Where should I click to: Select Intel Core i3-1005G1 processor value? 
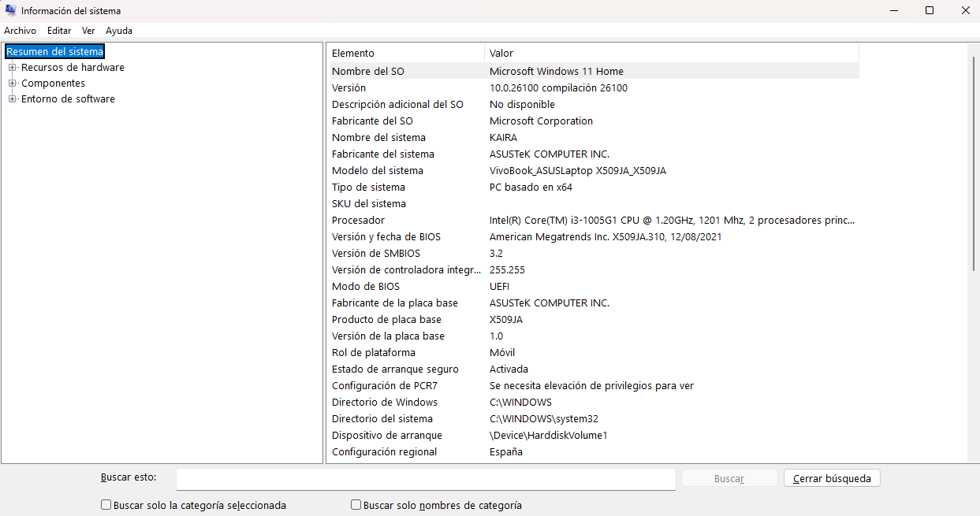(x=672, y=220)
